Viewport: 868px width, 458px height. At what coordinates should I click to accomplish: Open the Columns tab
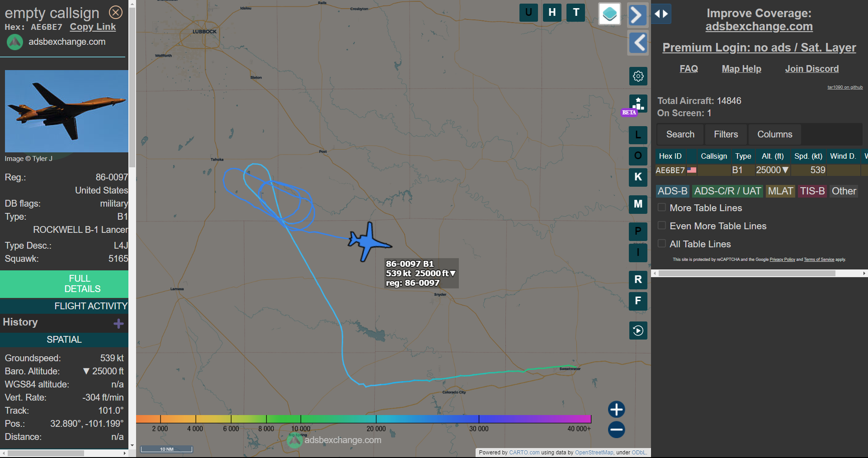click(774, 134)
